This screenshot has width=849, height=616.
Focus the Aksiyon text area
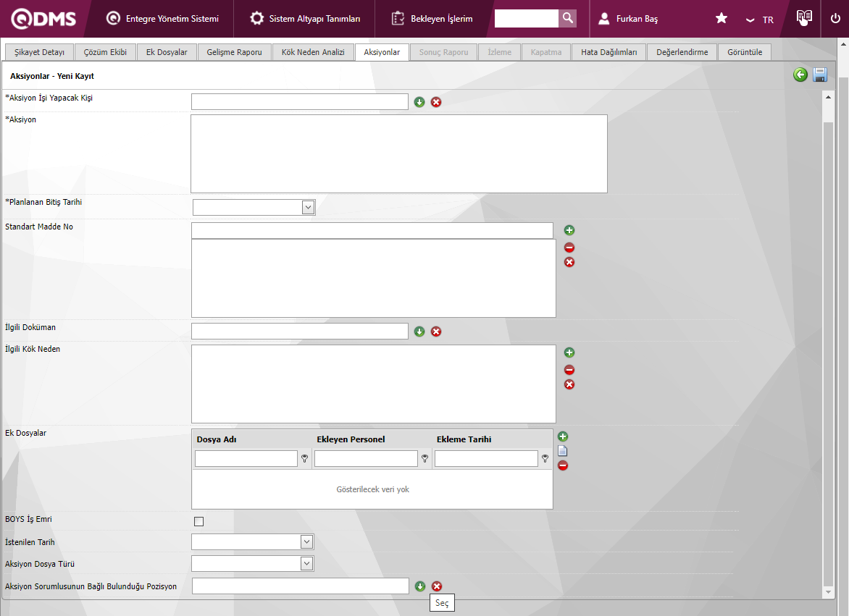pyautogui.click(x=399, y=153)
